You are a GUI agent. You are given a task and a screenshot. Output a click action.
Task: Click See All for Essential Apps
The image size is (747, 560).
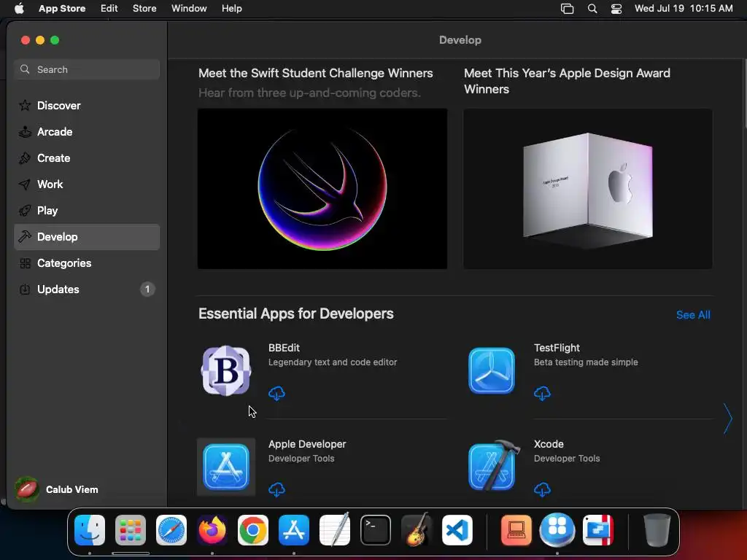pos(693,315)
